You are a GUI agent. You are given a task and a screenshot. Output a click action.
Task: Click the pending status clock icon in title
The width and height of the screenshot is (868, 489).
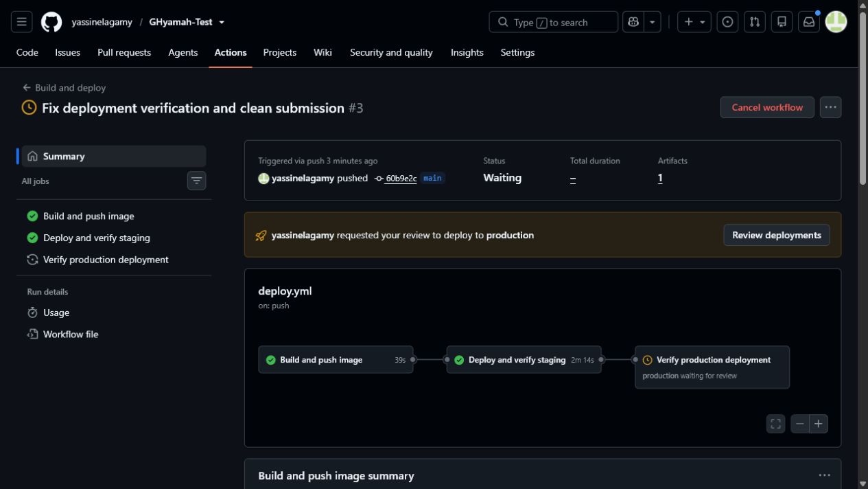point(29,108)
